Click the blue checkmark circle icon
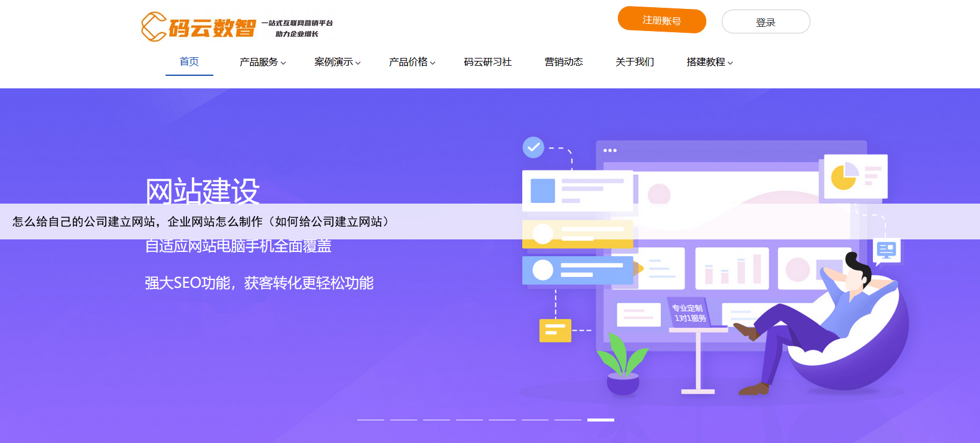 [533, 147]
